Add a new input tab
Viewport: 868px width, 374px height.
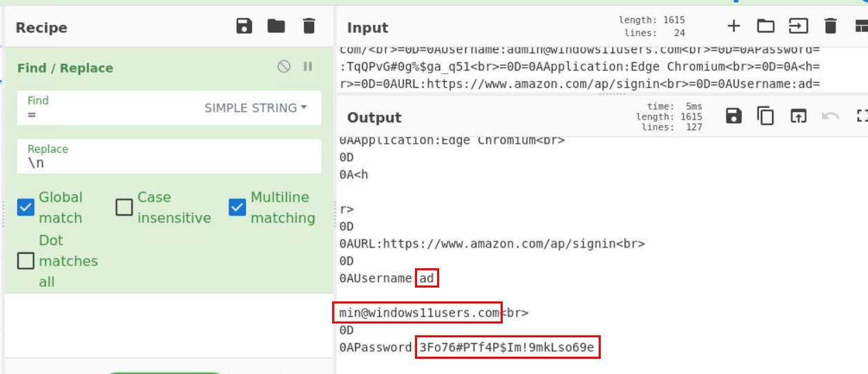click(733, 26)
